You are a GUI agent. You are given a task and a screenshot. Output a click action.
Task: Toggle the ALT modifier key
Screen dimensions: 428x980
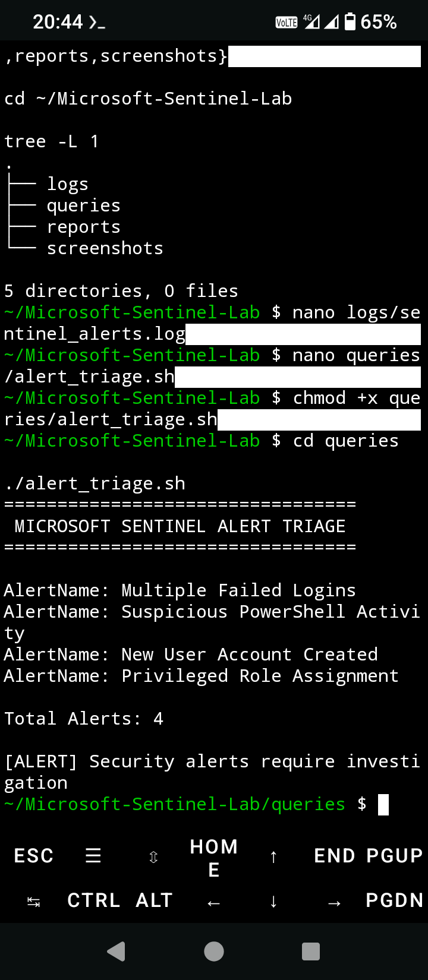click(154, 900)
